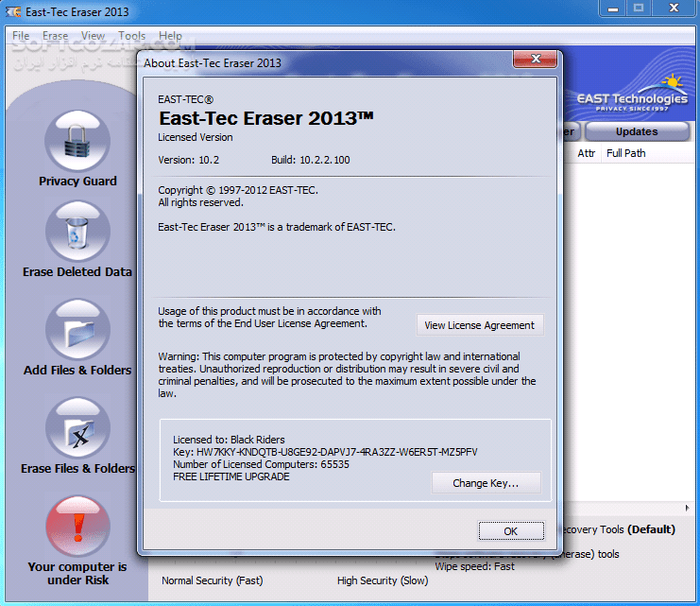Viewport: 700px width, 606px height.
Task: Choose the Erase Files & Folders icon
Action: [x=77, y=427]
